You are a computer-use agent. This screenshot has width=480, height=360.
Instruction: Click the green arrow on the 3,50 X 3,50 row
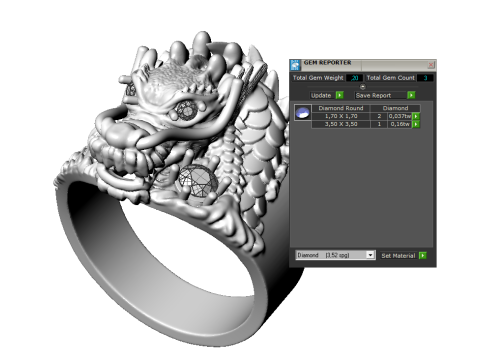416,124
